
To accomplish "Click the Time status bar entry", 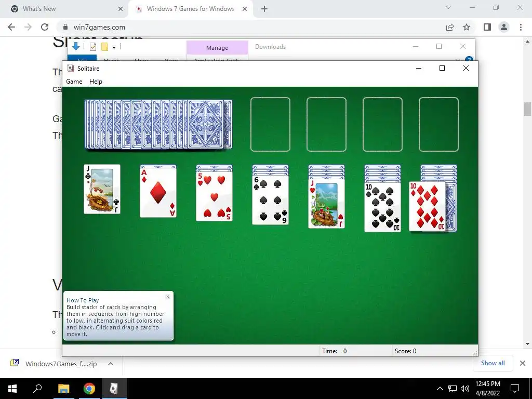I will pos(335,351).
